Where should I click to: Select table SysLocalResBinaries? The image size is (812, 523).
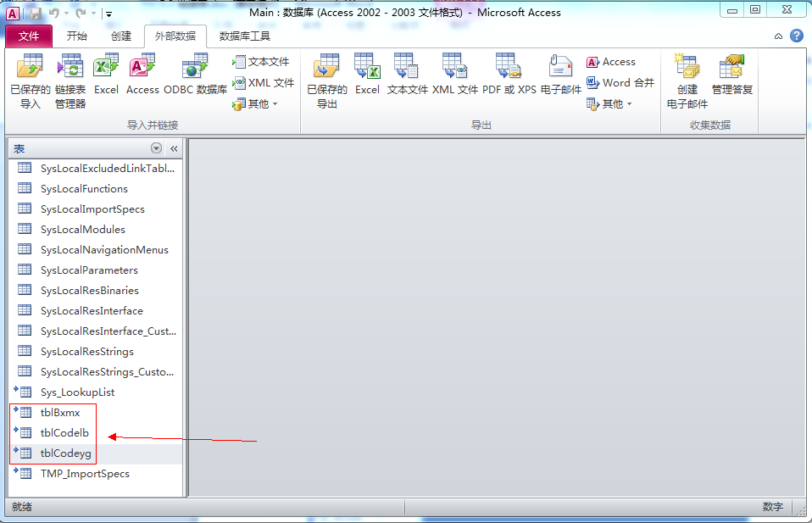[96, 291]
